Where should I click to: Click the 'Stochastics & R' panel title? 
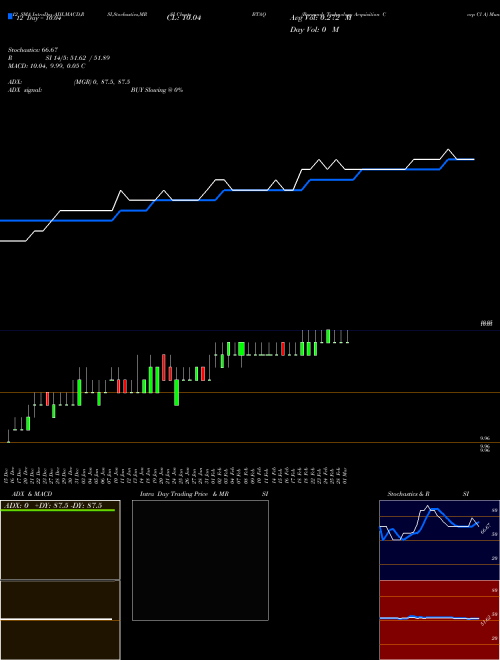pyautogui.click(x=408, y=494)
